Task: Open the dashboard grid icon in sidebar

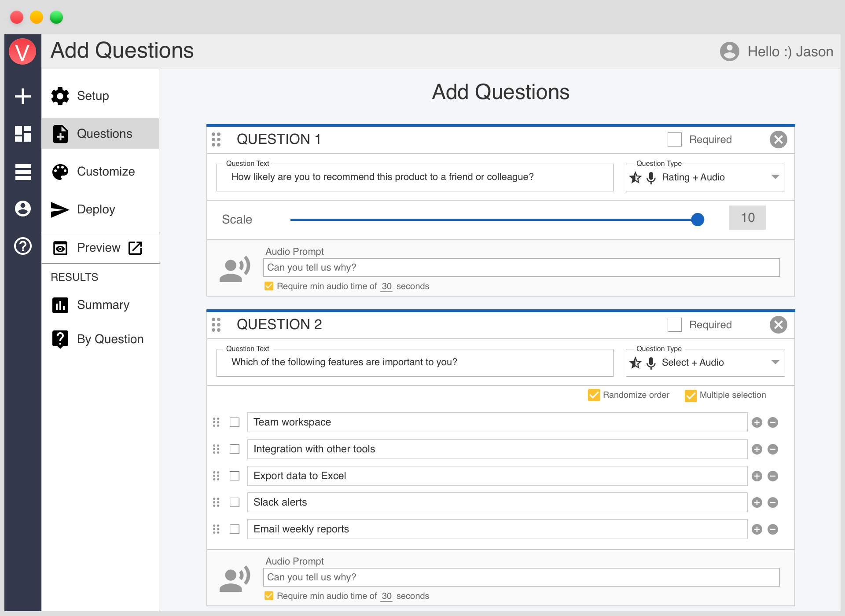Action: 23,134
